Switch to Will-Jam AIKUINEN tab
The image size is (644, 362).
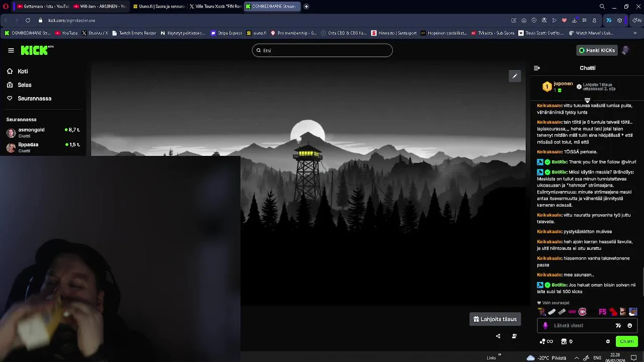(x=99, y=7)
